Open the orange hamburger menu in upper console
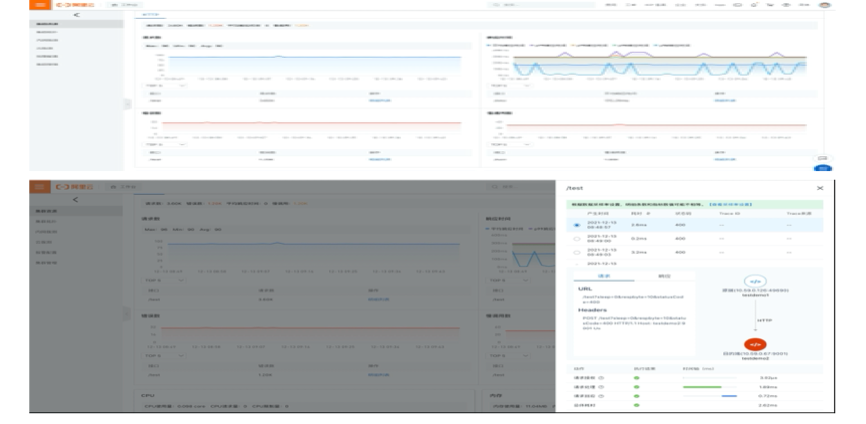Image resolution: width=866 pixels, height=424 pixels. tap(39, 4)
